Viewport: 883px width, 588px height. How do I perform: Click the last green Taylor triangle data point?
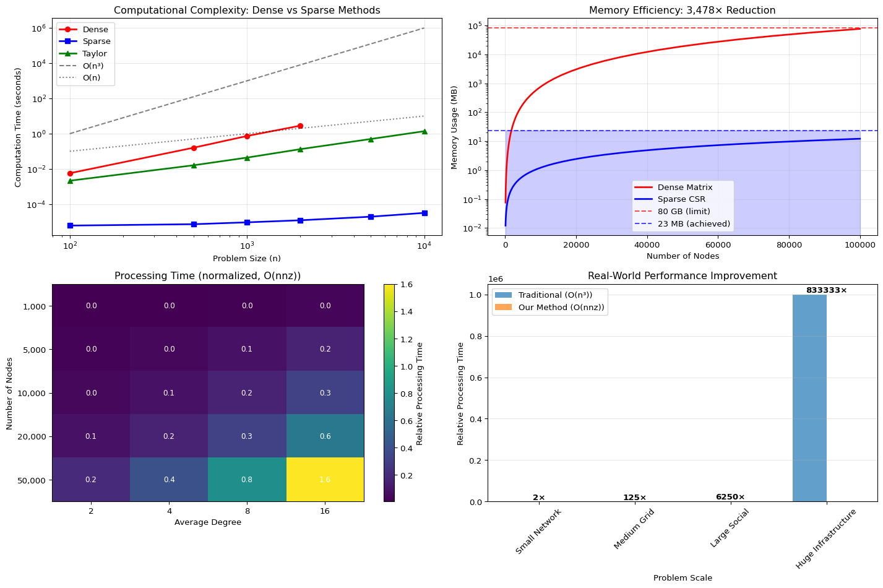[x=424, y=131]
